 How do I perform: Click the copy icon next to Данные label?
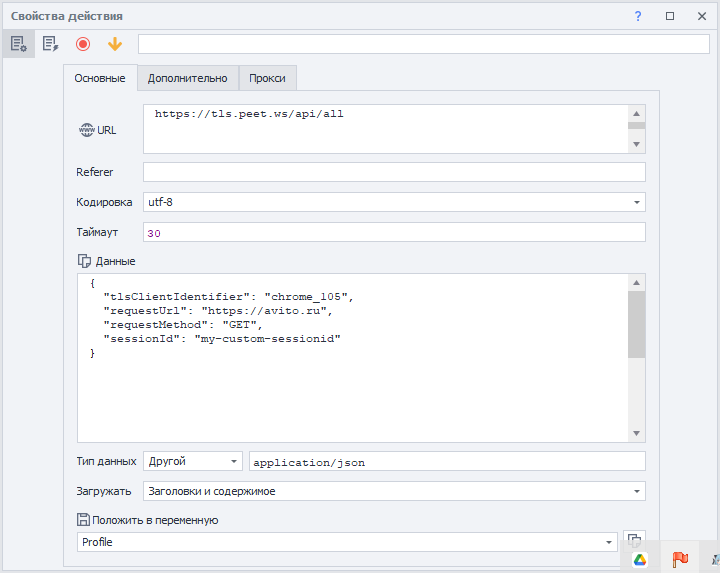[84, 261]
